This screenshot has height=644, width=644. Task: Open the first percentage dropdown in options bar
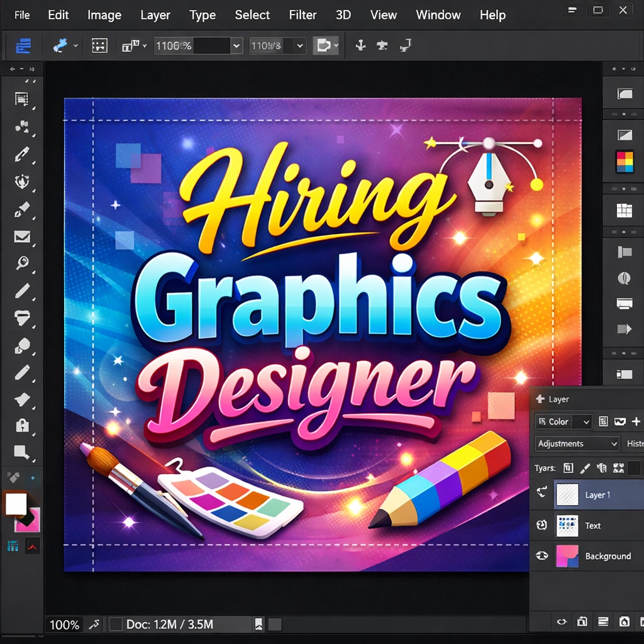tap(236, 45)
